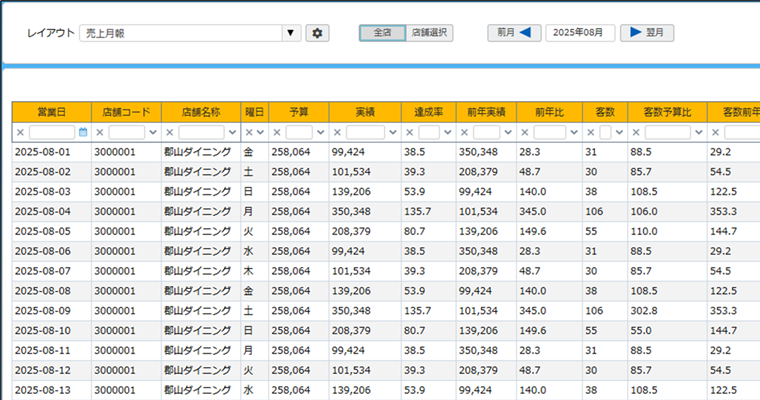Click the 2025年08月 month field
760x400 pixels.
click(580, 33)
